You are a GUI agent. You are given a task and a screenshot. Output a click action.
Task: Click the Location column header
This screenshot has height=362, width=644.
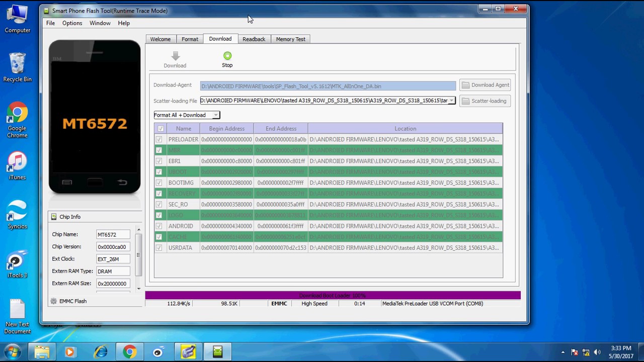point(405,129)
